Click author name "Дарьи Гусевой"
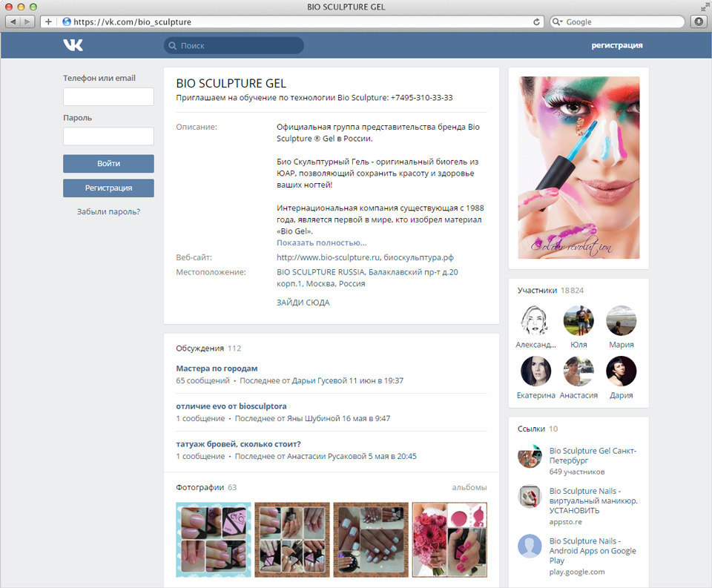Viewport: 712px width, 588px height. (319, 380)
